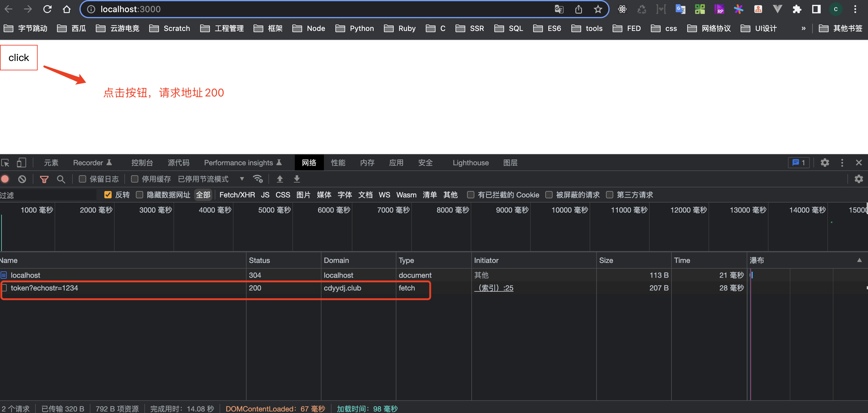Uncheck the 反转 checkbox
Image resolution: width=868 pixels, height=413 pixels.
tap(108, 195)
